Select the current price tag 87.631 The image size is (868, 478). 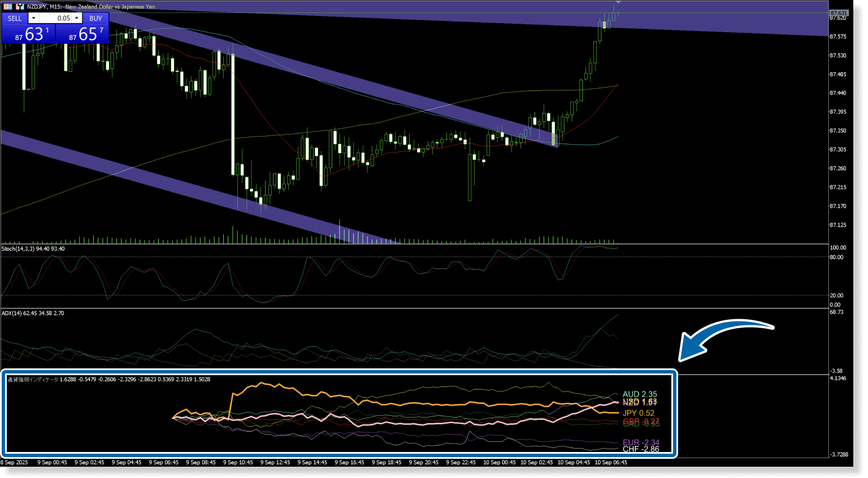pyautogui.click(x=839, y=13)
